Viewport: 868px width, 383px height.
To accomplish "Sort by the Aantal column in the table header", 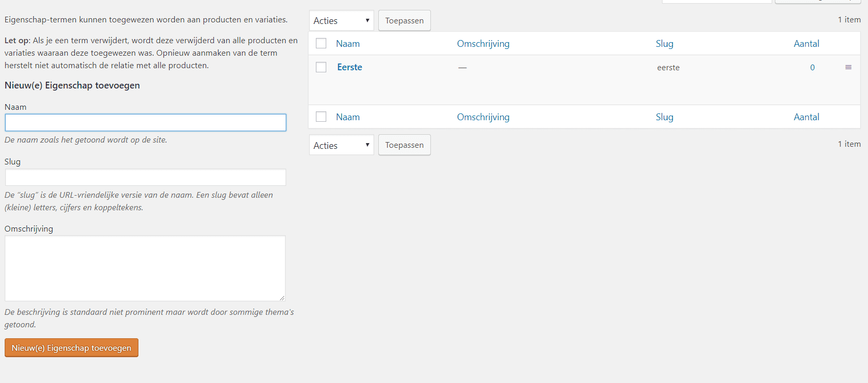I will tap(807, 44).
